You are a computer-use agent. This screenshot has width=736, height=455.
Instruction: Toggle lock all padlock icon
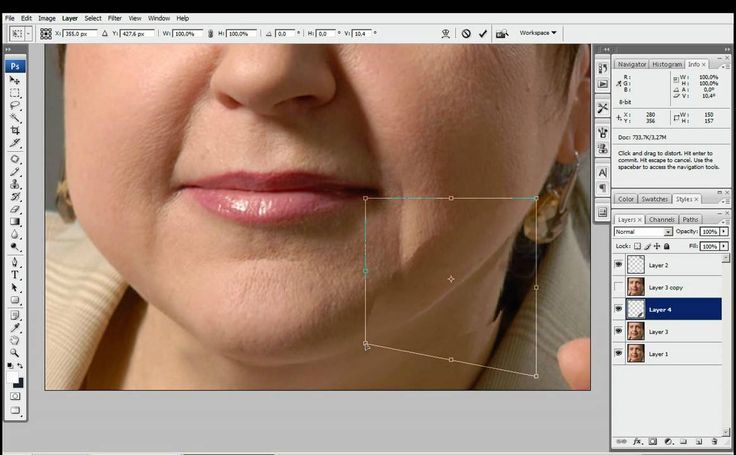click(667, 246)
